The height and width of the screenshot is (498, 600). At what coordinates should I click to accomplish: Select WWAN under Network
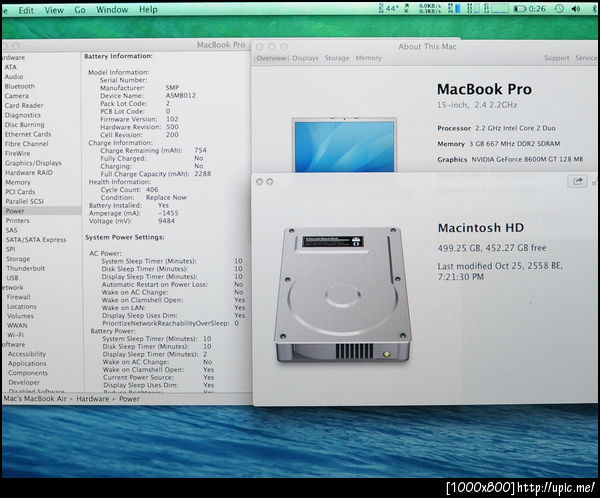click(x=17, y=325)
